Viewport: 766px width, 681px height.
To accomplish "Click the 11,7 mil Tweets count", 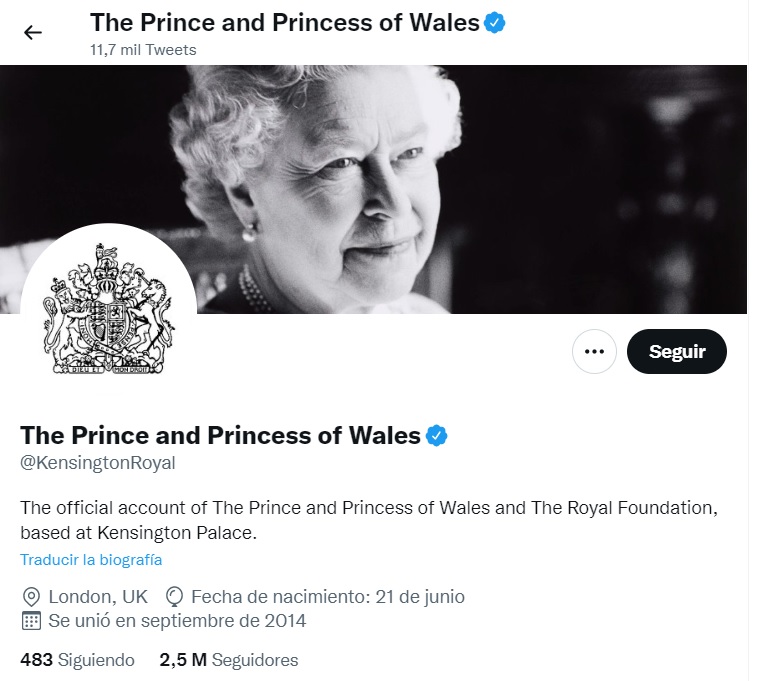I will (x=143, y=50).
